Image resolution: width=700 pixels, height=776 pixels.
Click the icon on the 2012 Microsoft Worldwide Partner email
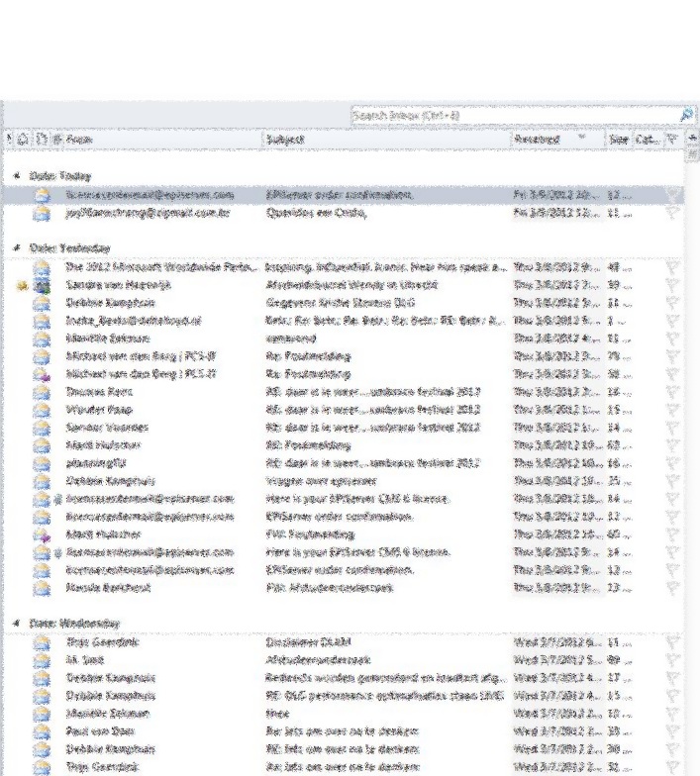[x=42, y=267]
